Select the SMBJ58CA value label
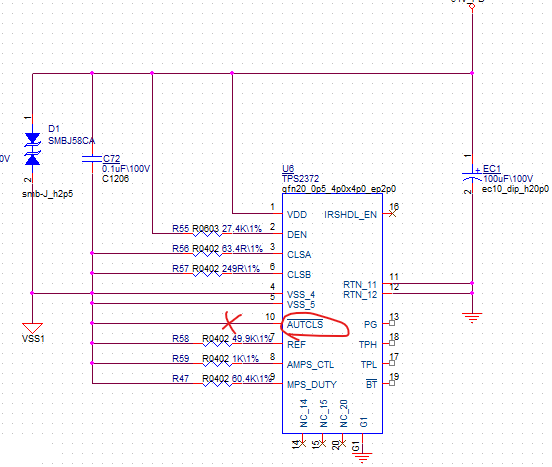552x467 pixels. click(x=71, y=141)
